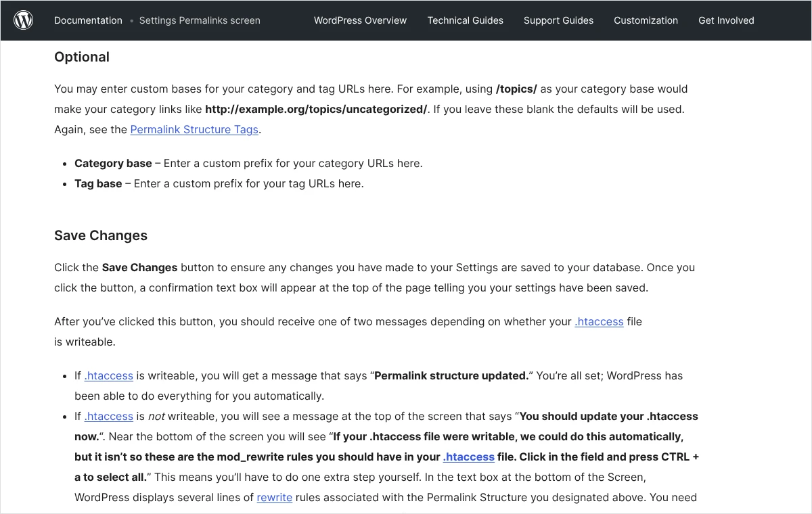Click the .htaccess link before "is not writeable"

(109, 416)
